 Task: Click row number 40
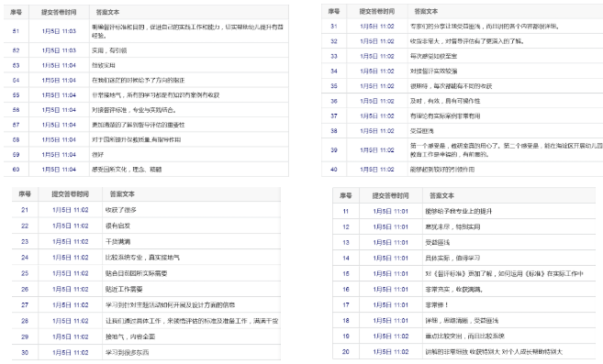click(x=334, y=170)
